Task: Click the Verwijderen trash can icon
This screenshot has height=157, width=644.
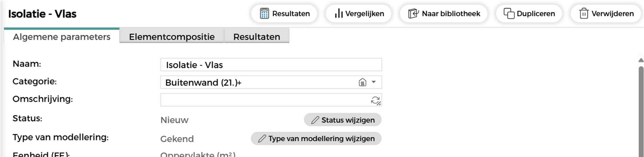Action: (x=583, y=14)
